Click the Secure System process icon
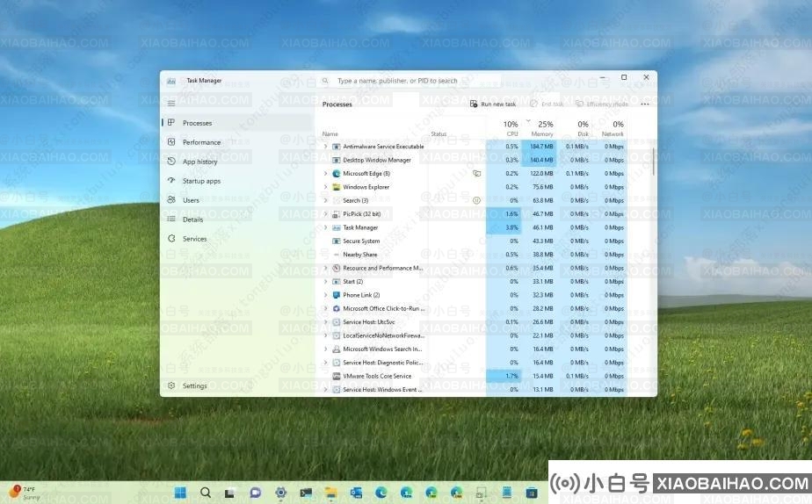This screenshot has height=504, width=812. pyautogui.click(x=336, y=241)
